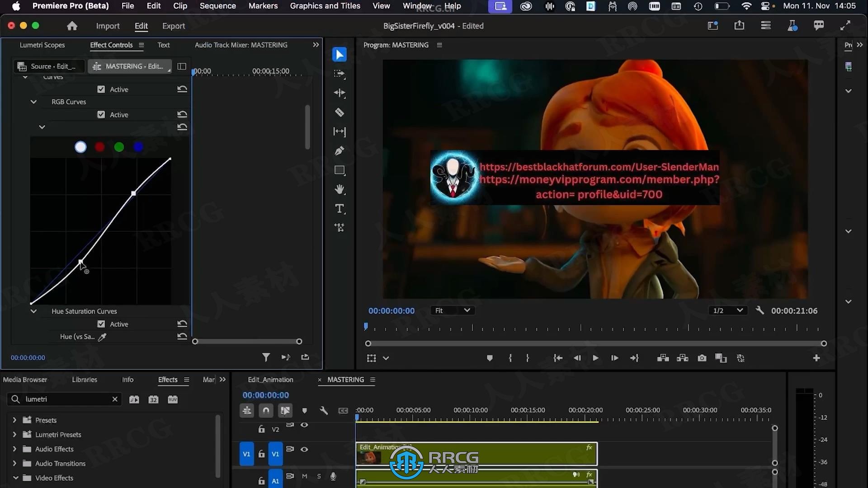Select the white luma curve swatch
This screenshot has height=488, width=868.
pos(80,147)
